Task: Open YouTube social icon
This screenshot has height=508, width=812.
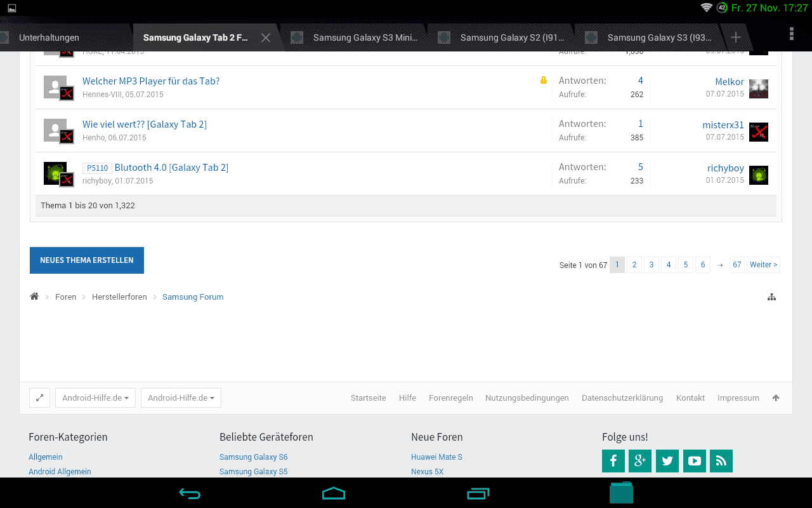Action: point(695,461)
